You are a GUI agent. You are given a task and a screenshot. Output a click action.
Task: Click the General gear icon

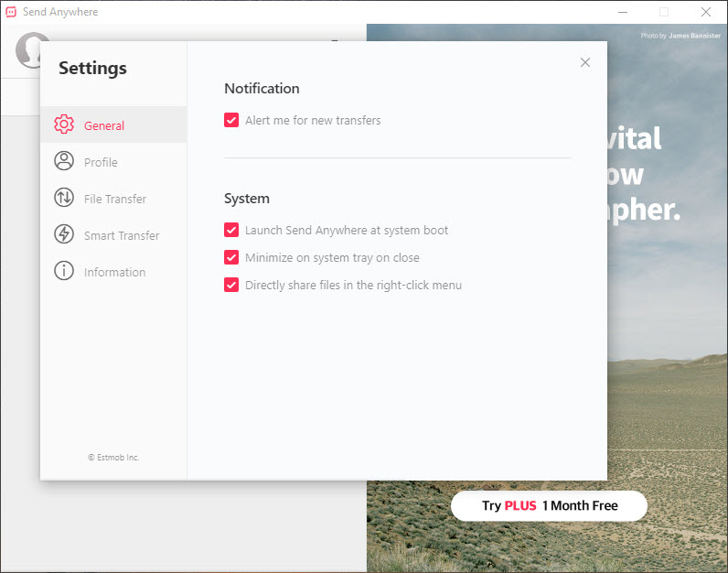click(64, 124)
